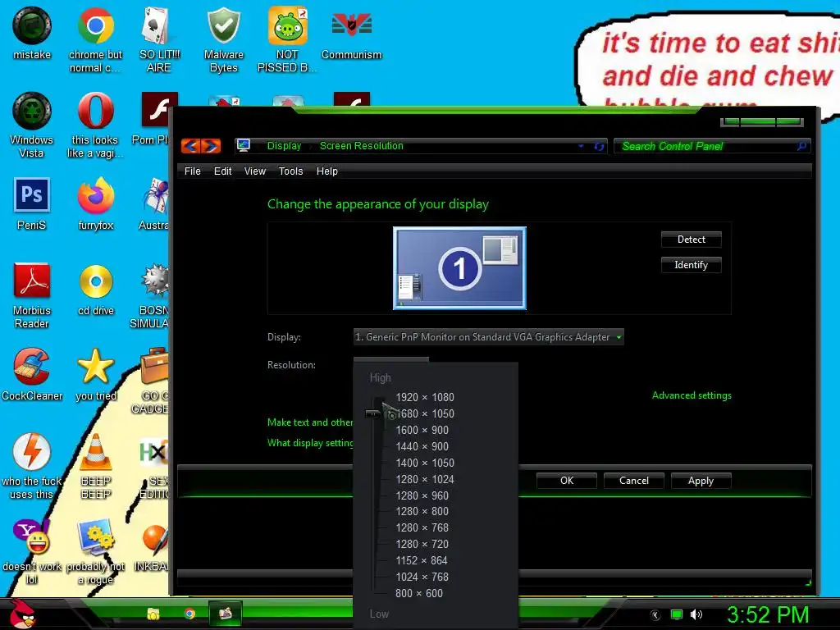840x630 pixels.
Task: Click the 'What display settings' link
Action: pos(310,442)
